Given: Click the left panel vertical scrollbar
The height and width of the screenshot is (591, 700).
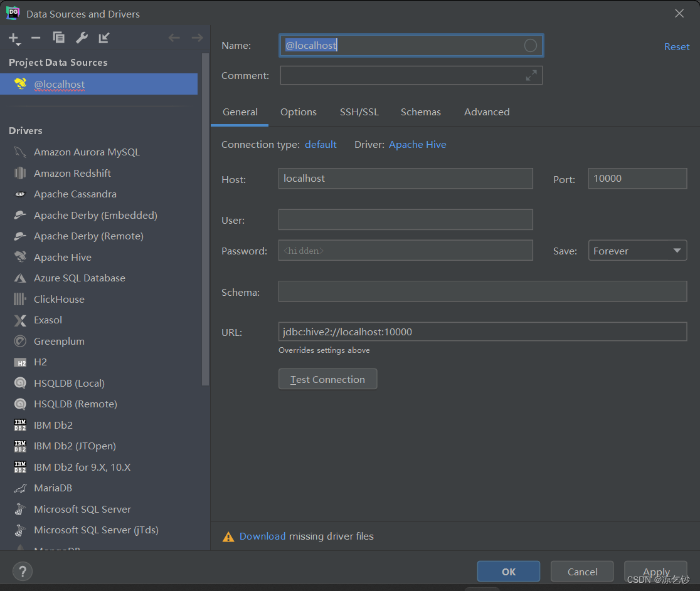Looking at the screenshot, I should coord(205,219).
